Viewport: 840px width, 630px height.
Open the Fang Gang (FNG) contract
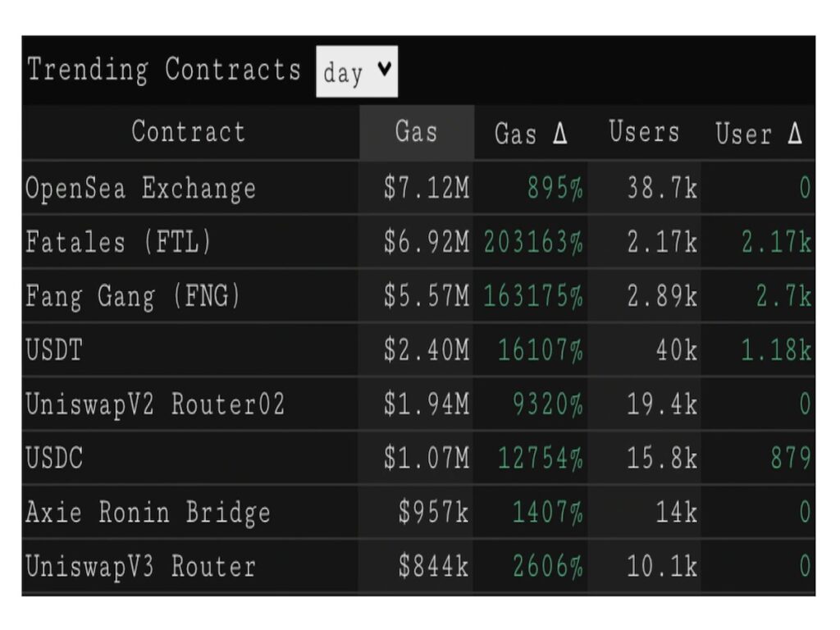coord(418,295)
